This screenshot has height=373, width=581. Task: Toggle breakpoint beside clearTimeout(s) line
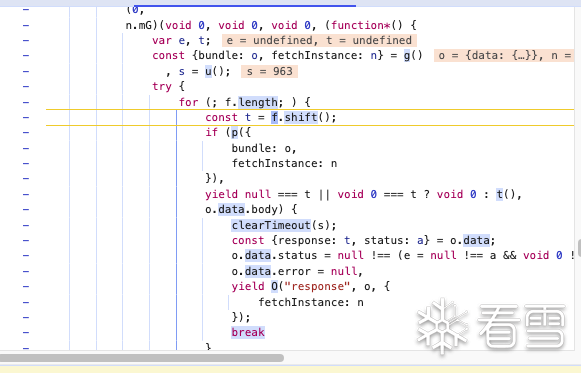[26, 225]
